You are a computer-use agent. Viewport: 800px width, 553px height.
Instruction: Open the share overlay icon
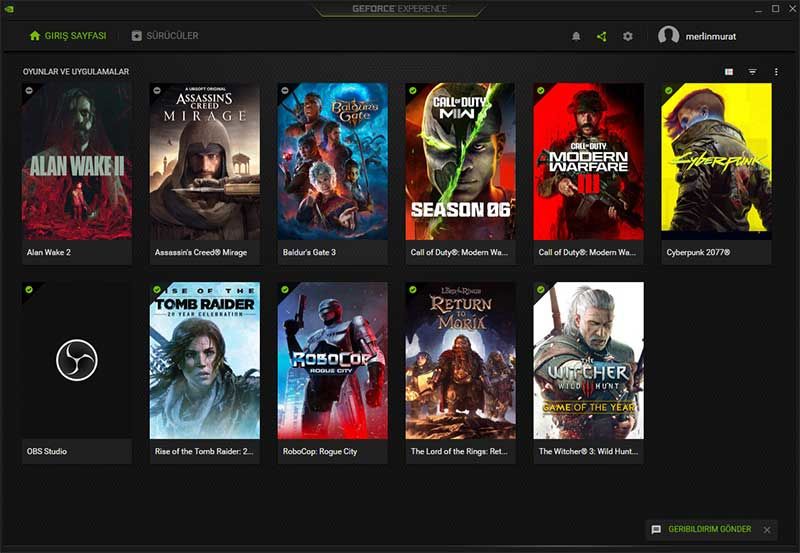[602, 36]
